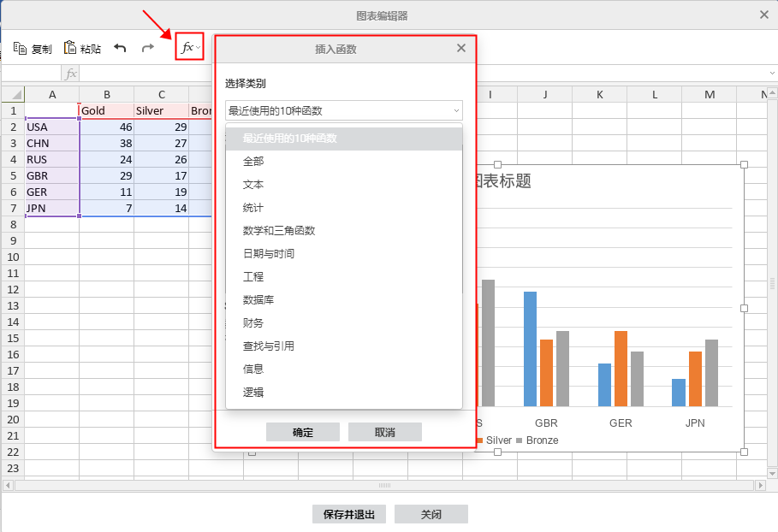Screen dimensions: 778x532
Task: Select column C header
Action: tap(161, 94)
